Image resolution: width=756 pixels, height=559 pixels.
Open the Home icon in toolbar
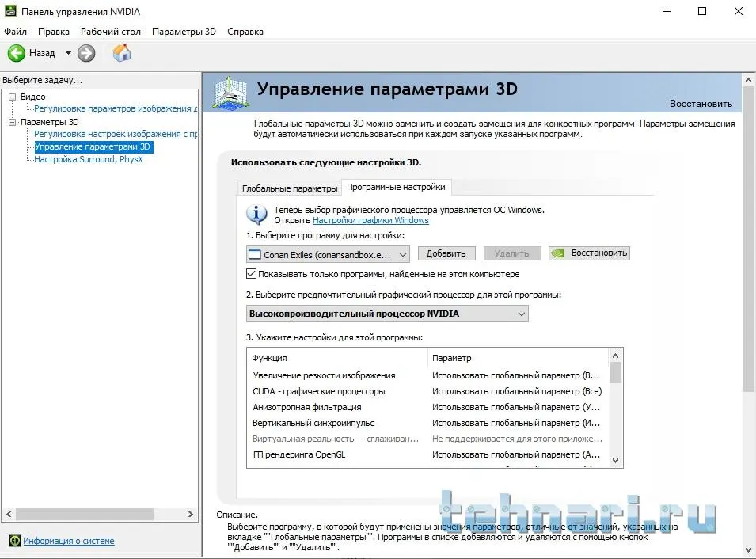pyautogui.click(x=121, y=52)
